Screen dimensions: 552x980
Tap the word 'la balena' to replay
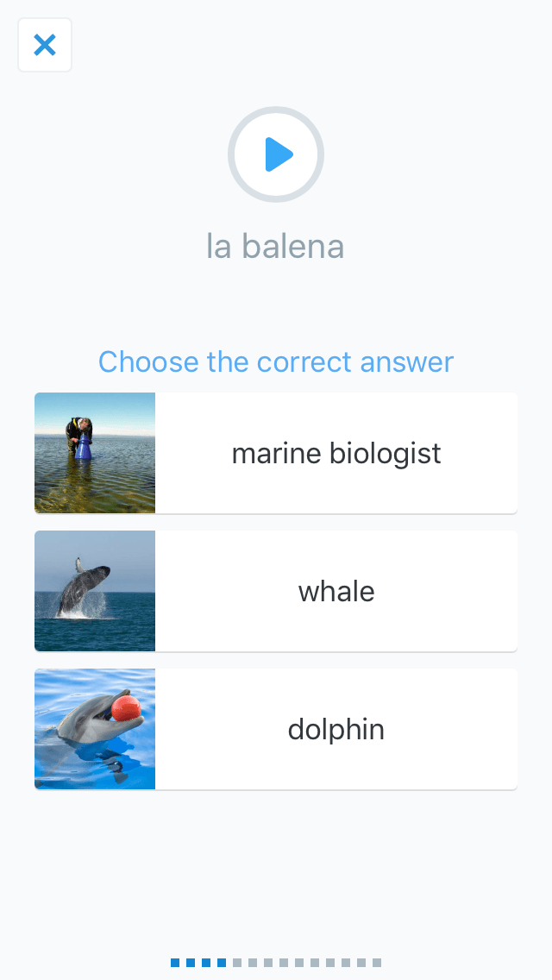pyautogui.click(x=276, y=246)
